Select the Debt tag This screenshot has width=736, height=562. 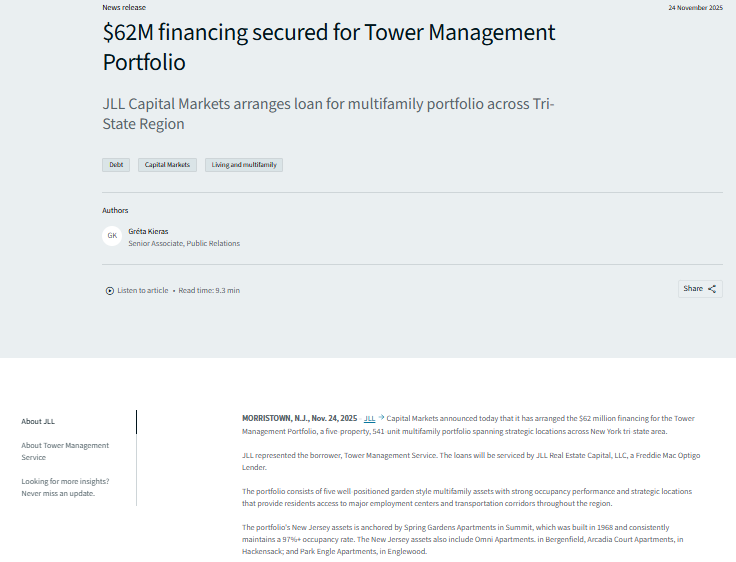click(116, 165)
